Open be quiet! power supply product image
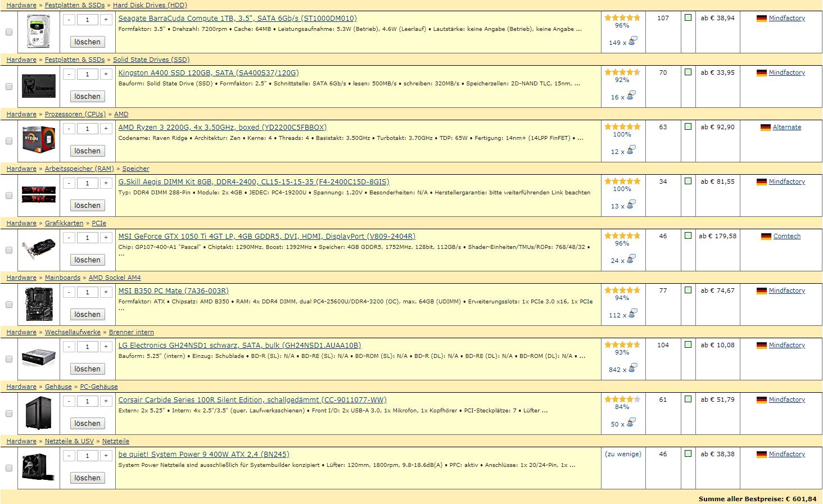The height and width of the screenshot is (504, 823). [x=39, y=467]
